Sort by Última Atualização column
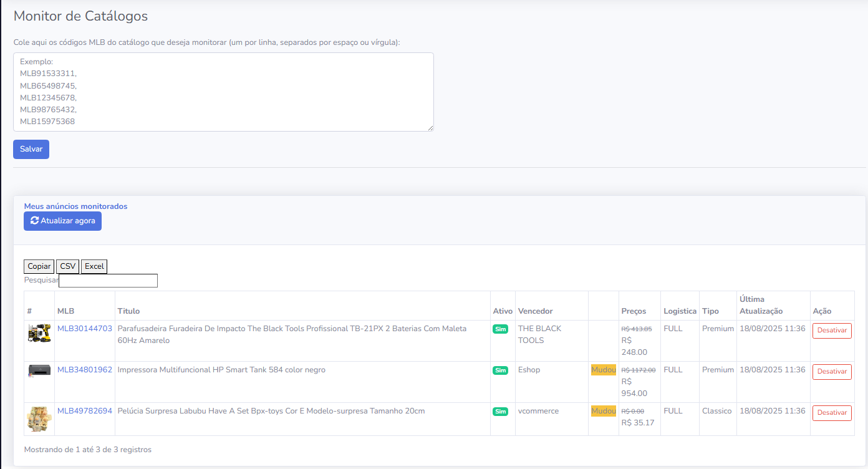Image resolution: width=868 pixels, height=469 pixels. click(x=761, y=305)
